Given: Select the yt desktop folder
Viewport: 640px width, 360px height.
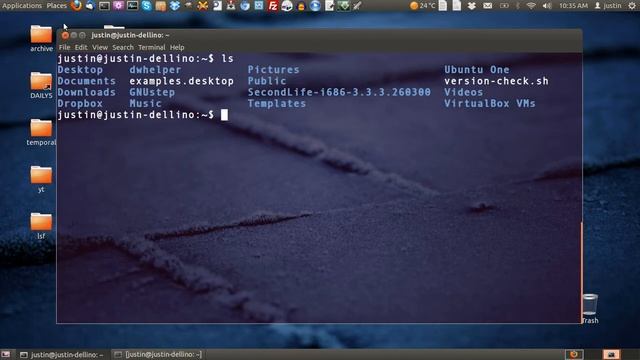Looking at the screenshot, I should (x=41, y=179).
